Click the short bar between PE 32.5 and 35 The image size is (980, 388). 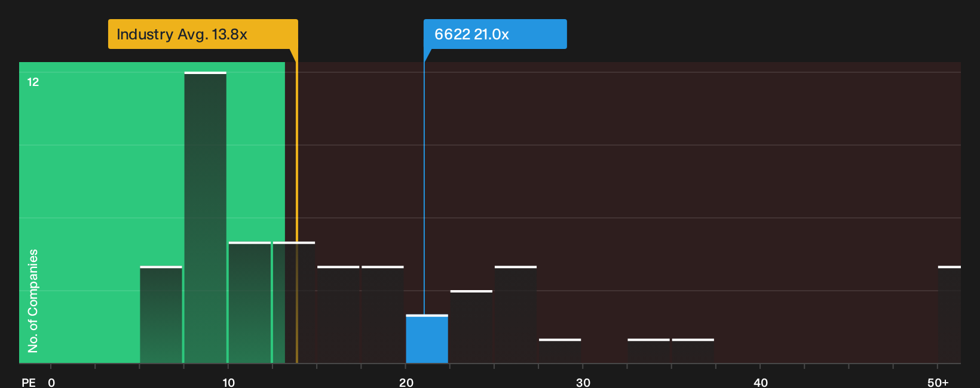(648, 351)
